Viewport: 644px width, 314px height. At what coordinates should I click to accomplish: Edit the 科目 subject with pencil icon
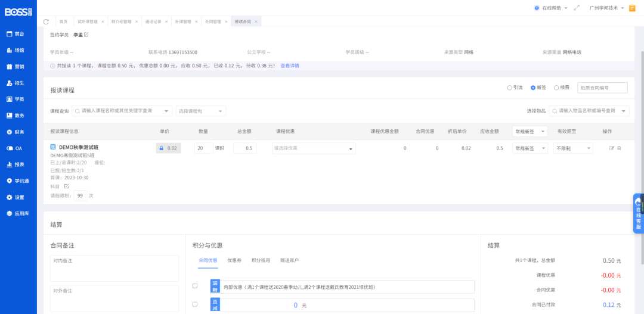tap(67, 186)
